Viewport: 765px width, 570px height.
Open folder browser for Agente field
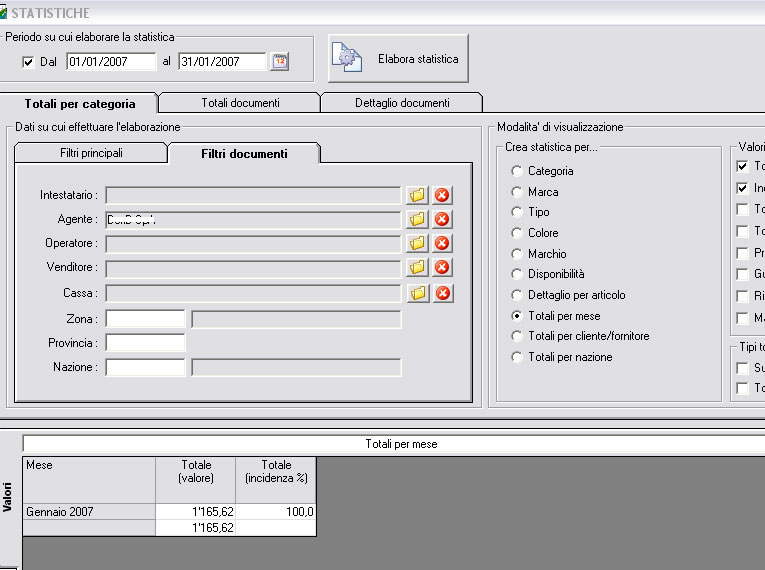417,219
